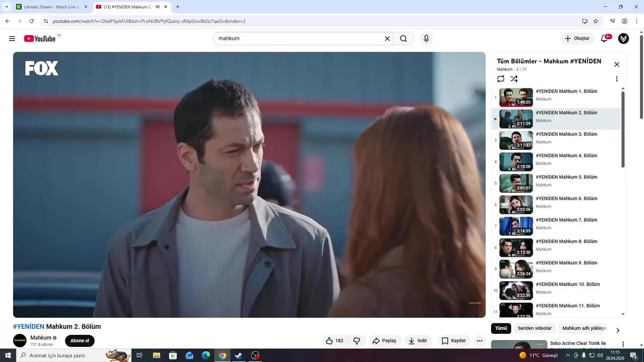
Task: Click the playlist panel scrollbar
Action: [x=623, y=130]
